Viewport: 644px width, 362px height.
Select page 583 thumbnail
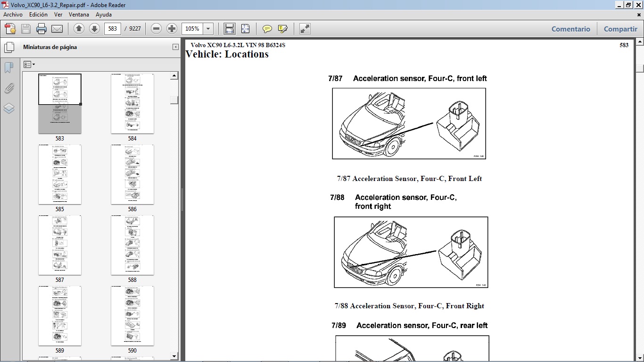[60, 104]
